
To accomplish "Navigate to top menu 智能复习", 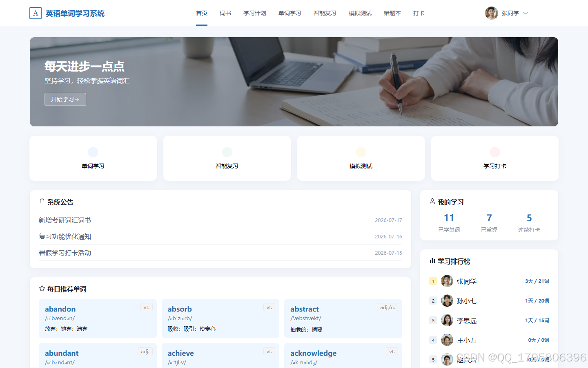I will click(x=325, y=13).
